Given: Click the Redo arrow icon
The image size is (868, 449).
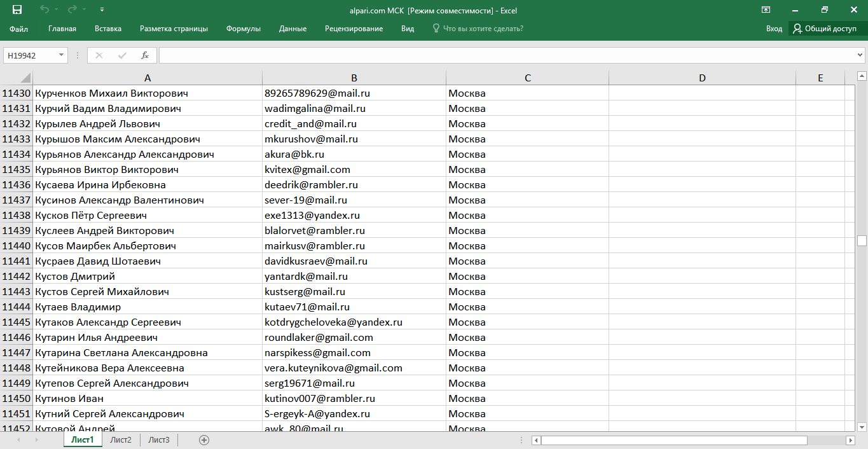Looking at the screenshot, I should (72, 10).
